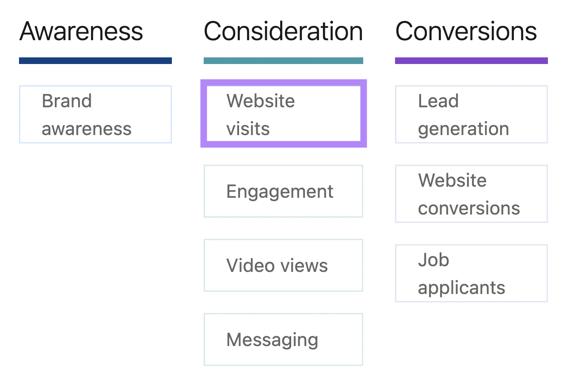This screenshot has height=392, width=570.
Task: Select the Engagement objective box
Action: [283, 191]
